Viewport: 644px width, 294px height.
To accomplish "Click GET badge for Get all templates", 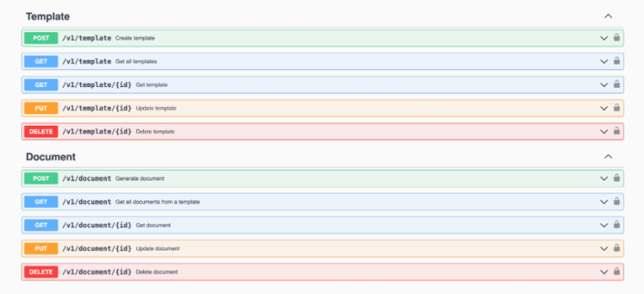I will pos(41,62).
